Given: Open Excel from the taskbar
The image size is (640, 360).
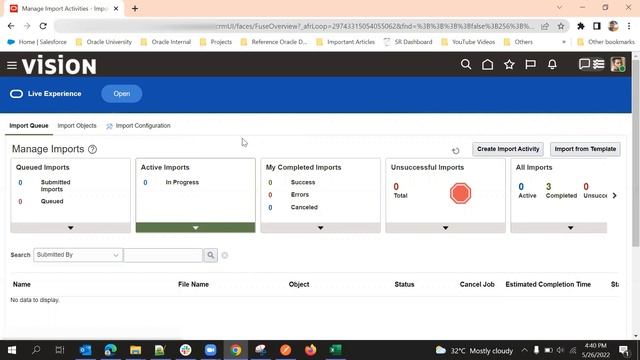Looking at the screenshot, I should 336,350.
